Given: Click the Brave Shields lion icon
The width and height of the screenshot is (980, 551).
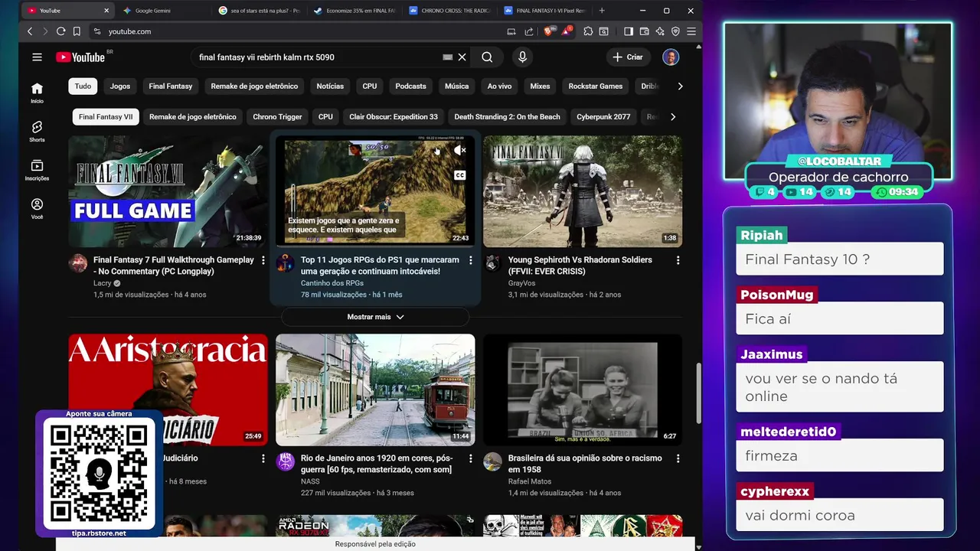Looking at the screenshot, I should click(x=548, y=31).
